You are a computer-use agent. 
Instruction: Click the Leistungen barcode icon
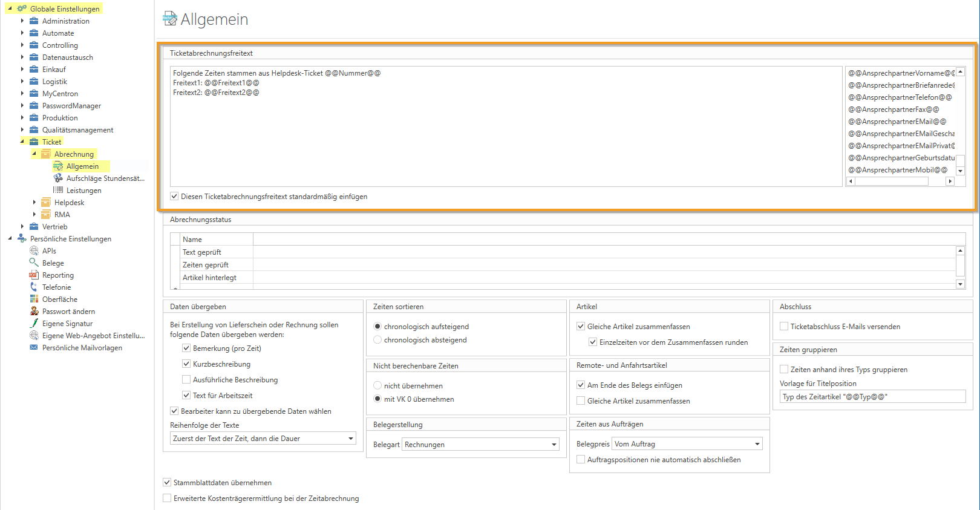(58, 191)
